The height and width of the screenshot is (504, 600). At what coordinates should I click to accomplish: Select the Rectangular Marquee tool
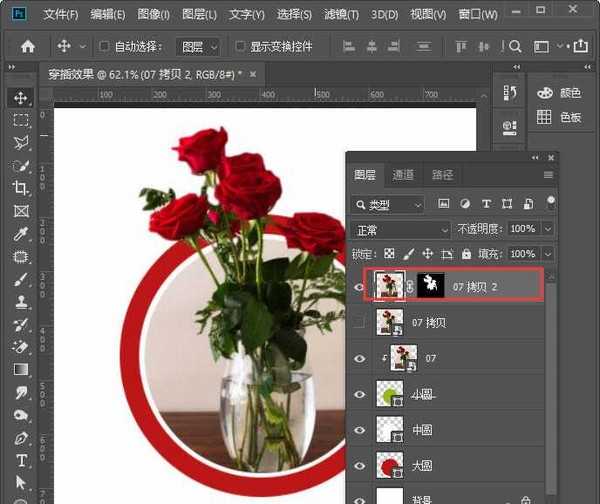coord(20,120)
